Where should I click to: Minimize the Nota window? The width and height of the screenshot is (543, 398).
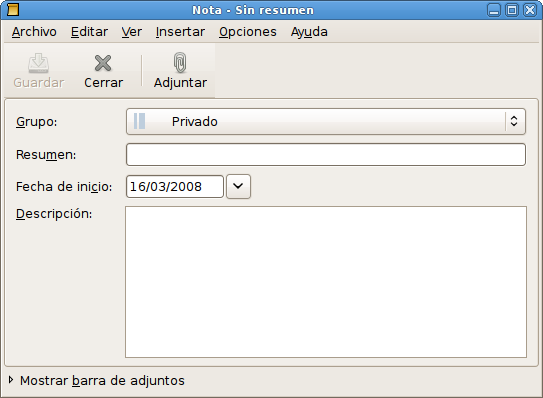tap(494, 10)
